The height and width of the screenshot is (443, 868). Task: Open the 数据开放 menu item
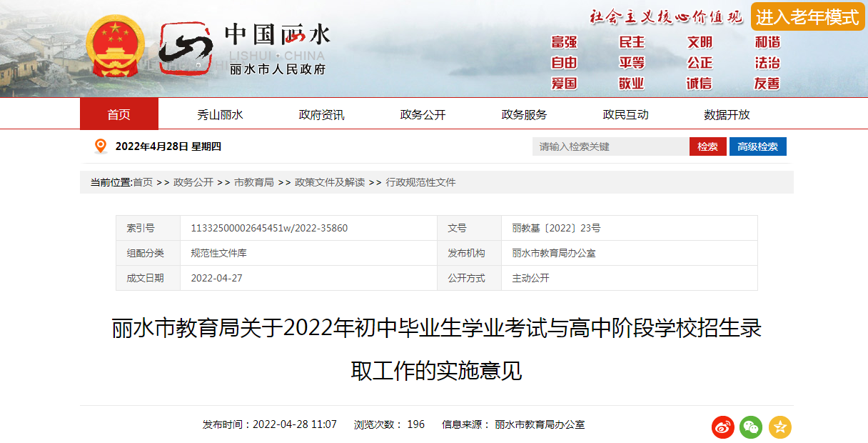coord(727,114)
